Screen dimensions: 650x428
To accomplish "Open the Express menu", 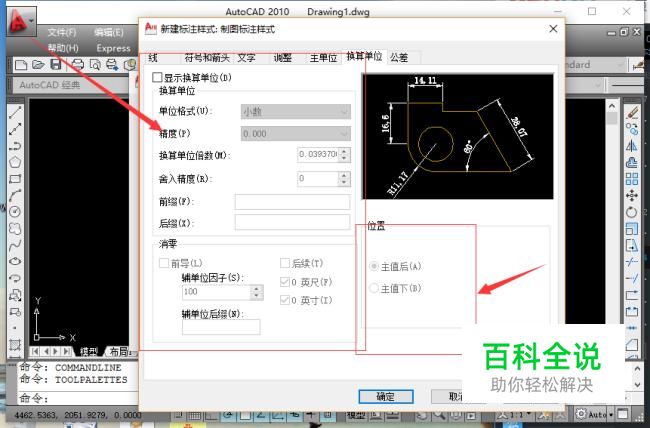I will (x=114, y=48).
